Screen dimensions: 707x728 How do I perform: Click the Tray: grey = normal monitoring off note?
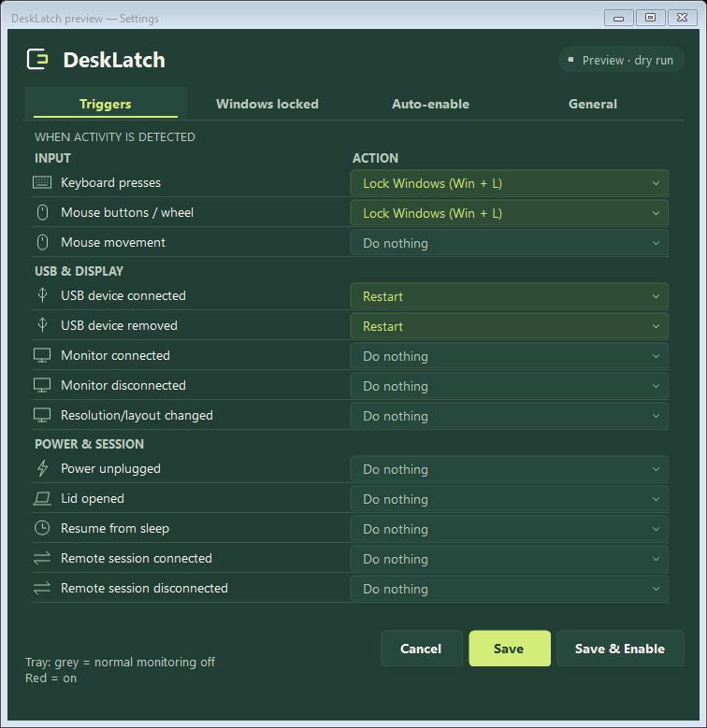click(x=120, y=662)
